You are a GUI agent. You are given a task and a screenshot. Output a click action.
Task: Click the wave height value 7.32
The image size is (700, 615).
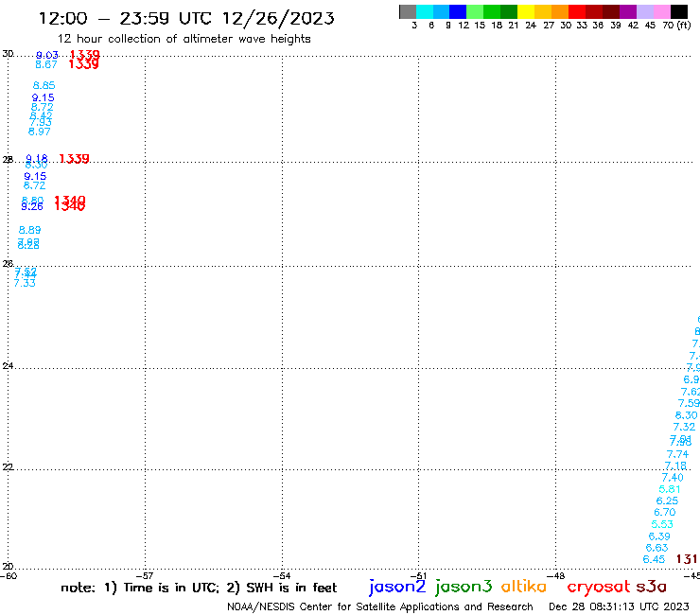684,427
